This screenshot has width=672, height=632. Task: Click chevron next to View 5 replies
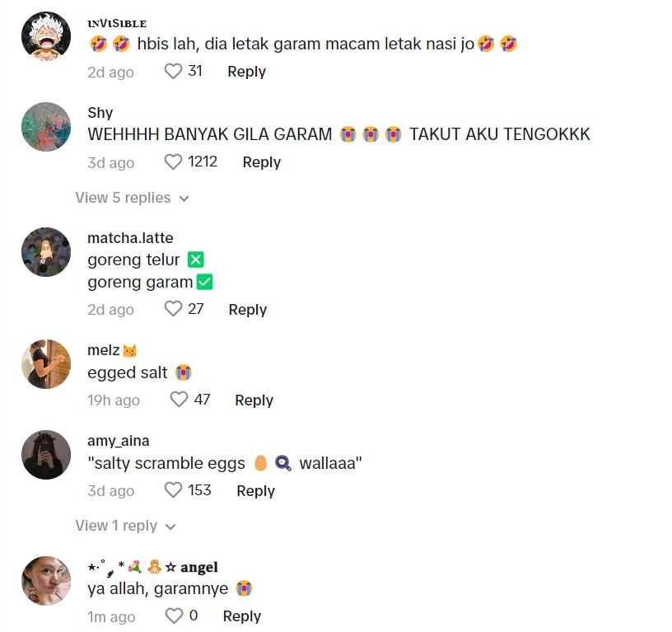pos(184,199)
